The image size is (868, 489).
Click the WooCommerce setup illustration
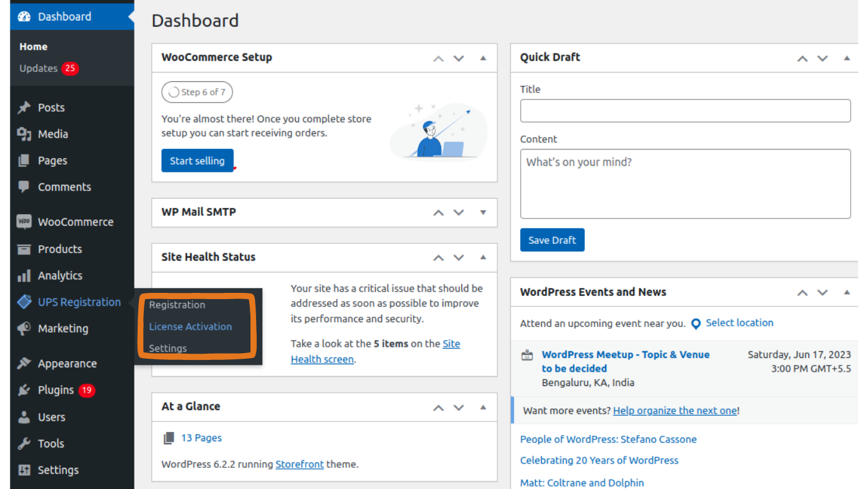pyautogui.click(x=439, y=131)
